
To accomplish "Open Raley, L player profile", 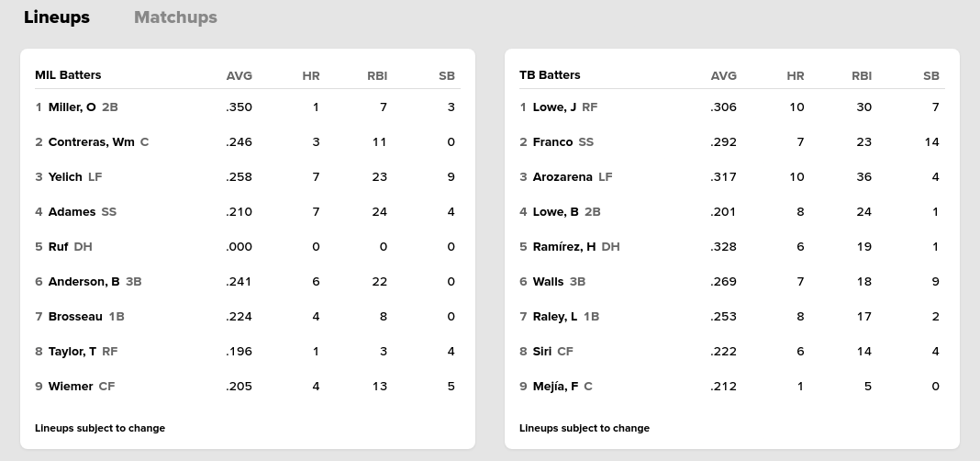I will click(x=555, y=317).
